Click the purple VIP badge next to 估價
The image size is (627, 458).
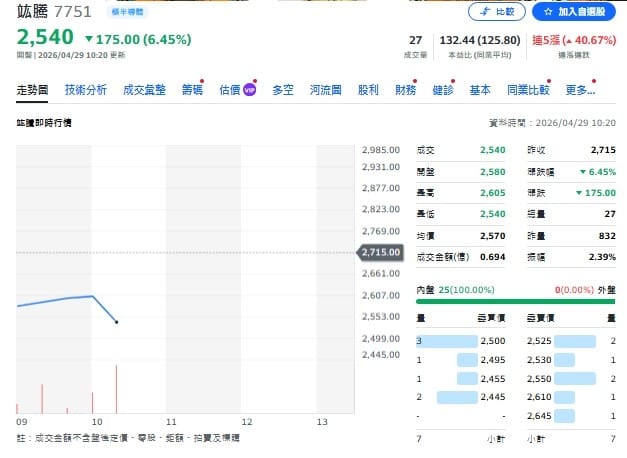[x=249, y=90]
